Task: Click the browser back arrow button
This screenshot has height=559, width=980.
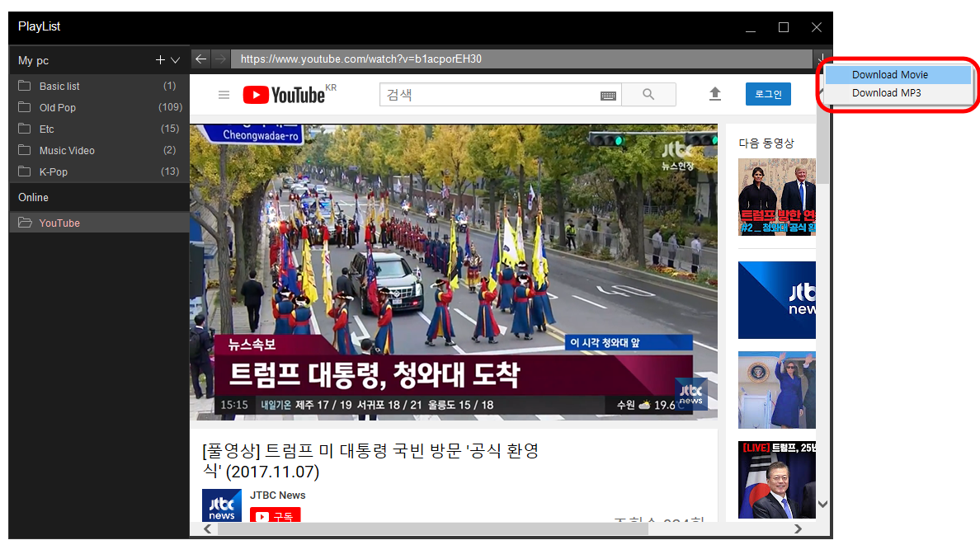Action: (x=201, y=59)
